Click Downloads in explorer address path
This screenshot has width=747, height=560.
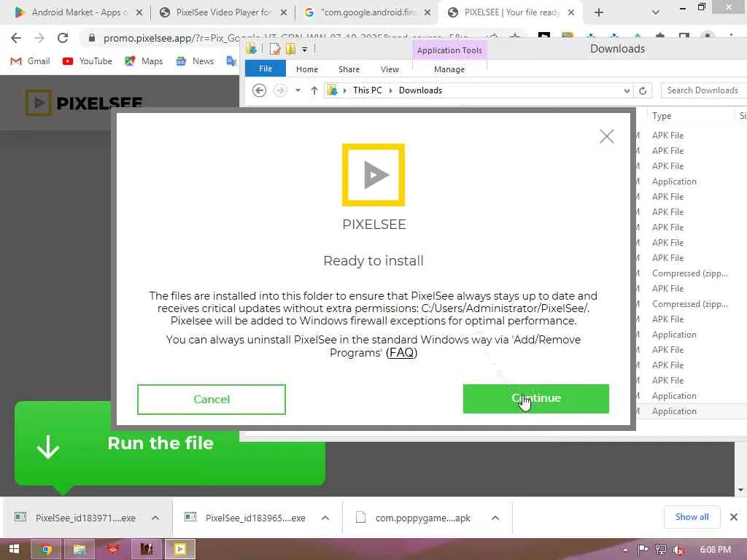coord(420,90)
